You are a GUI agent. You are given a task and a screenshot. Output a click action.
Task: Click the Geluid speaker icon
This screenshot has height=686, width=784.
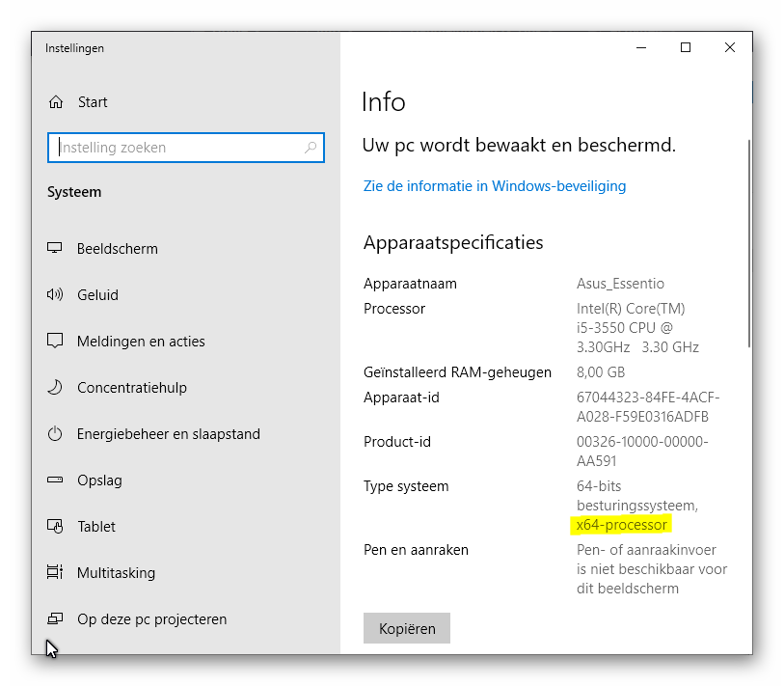[x=55, y=294]
